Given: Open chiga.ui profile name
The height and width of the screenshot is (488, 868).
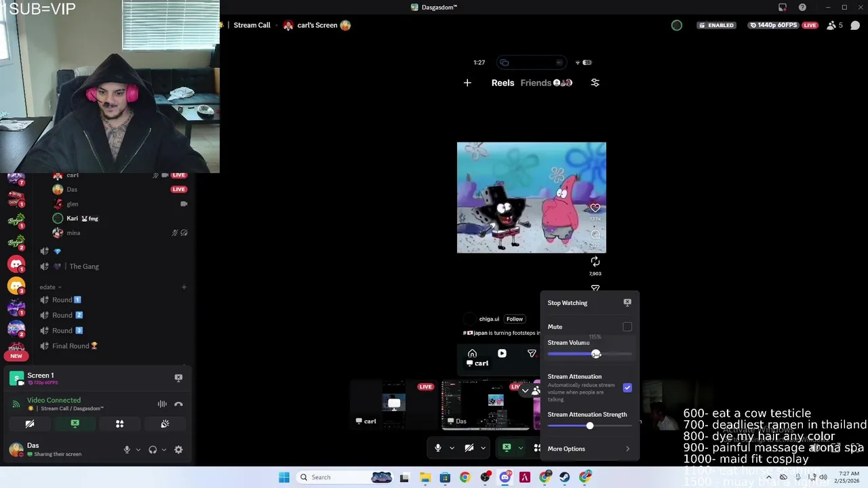Looking at the screenshot, I should 489,319.
